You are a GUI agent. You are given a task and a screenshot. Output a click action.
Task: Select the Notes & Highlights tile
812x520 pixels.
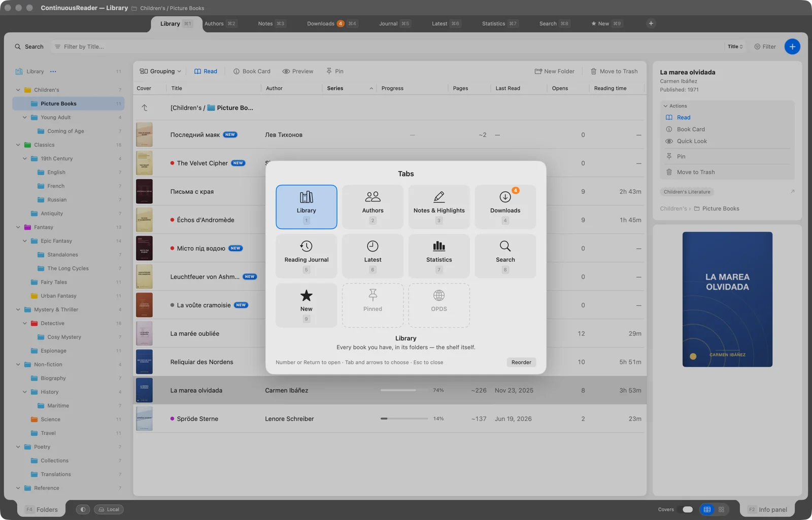(x=439, y=207)
